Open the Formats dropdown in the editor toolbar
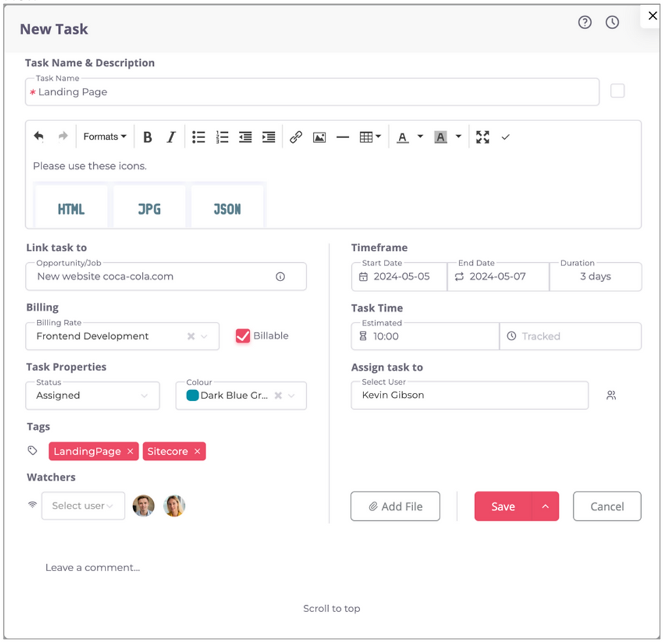 click(103, 136)
